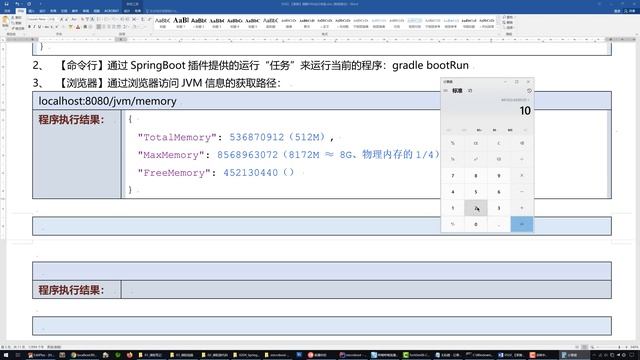
Task: Toggle italic formatting
Action: click(x=34, y=27)
